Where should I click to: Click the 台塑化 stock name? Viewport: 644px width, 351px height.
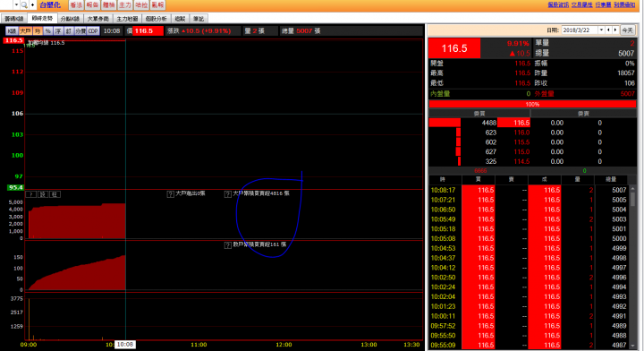pyautogui.click(x=50, y=5)
